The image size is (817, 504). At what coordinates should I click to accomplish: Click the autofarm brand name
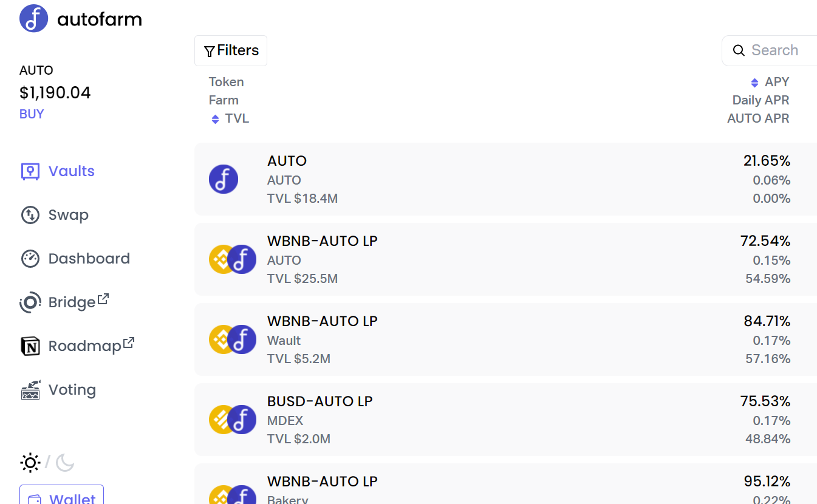pos(100,19)
